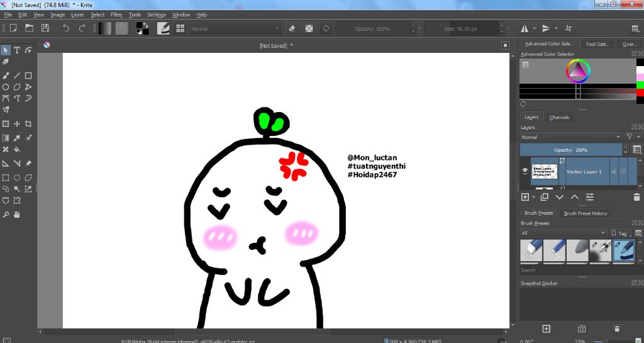The width and height of the screenshot is (644, 343).
Task: Select the Reference Images pin tool
Action: 28,164
